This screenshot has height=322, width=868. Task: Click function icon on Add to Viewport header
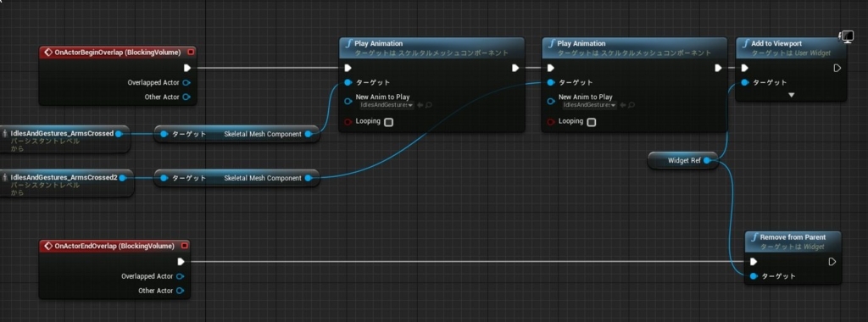(746, 44)
